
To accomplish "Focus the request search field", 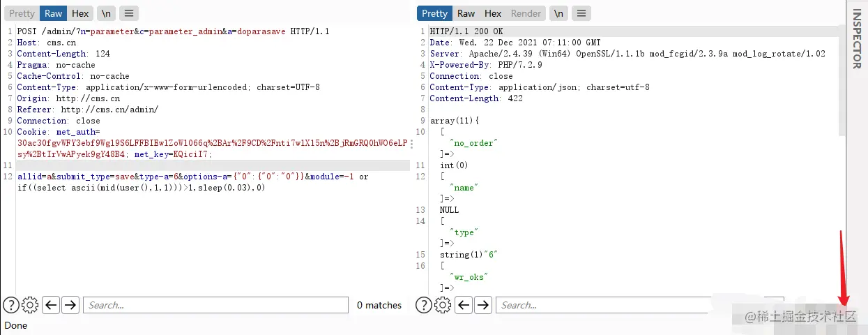I will (215, 305).
